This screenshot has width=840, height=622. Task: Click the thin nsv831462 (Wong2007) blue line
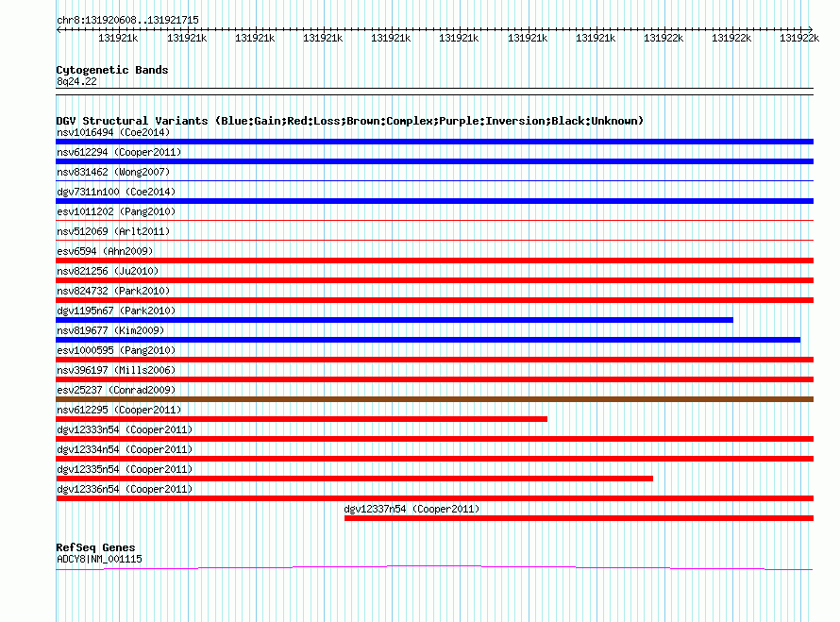pyautogui.click(x=434, y=181)
